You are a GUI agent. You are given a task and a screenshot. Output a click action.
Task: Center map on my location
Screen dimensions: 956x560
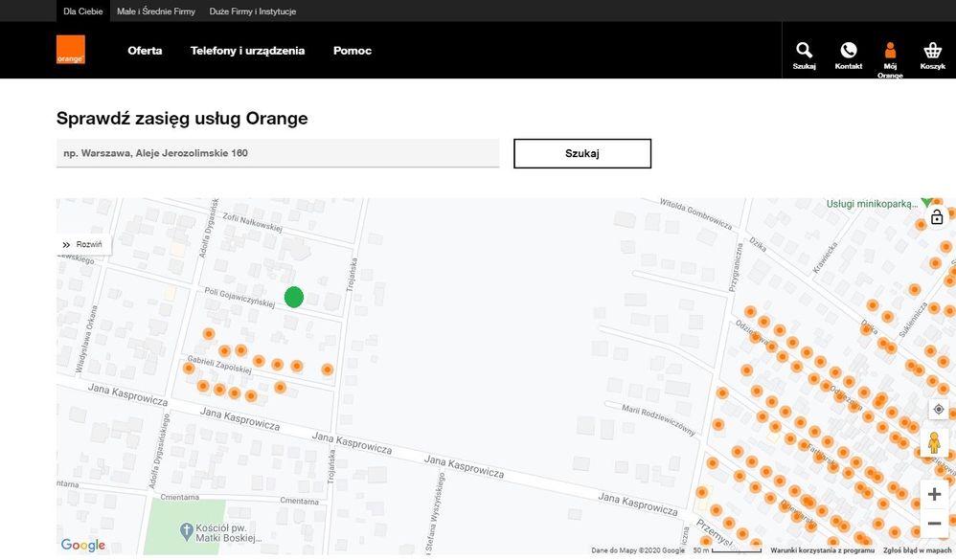(938, 409)
